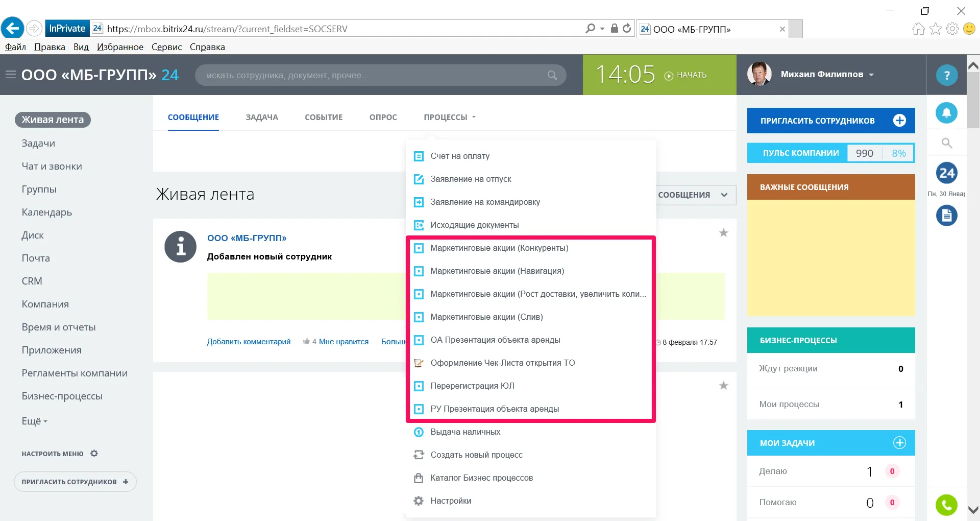Click the employee and document search field
980x521 pixels.
tap(373, 75)
